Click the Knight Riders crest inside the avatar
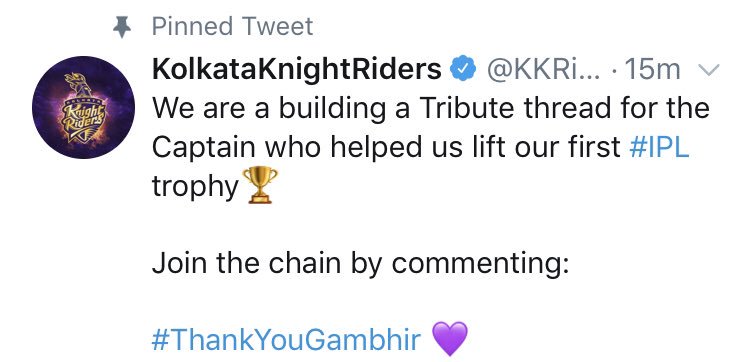This screenshot has width=750, height=362. 85,109
